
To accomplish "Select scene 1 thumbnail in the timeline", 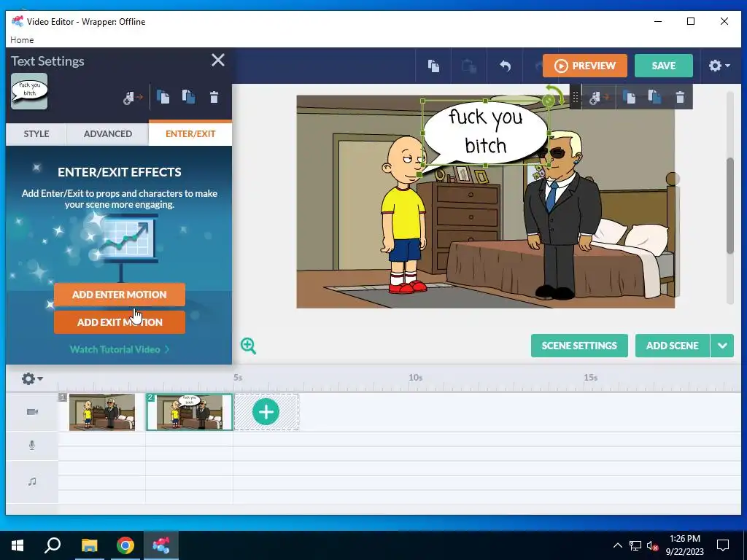I will [102, 413].
